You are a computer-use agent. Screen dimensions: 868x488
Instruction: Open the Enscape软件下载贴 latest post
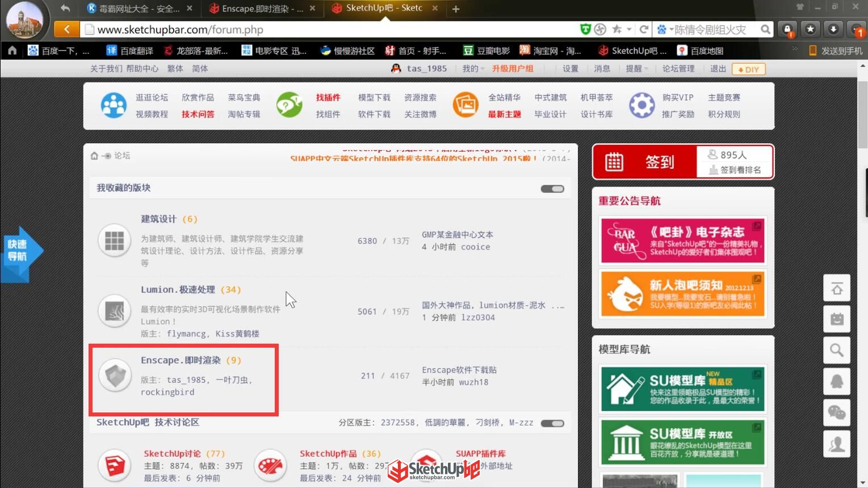pos(459,370)
